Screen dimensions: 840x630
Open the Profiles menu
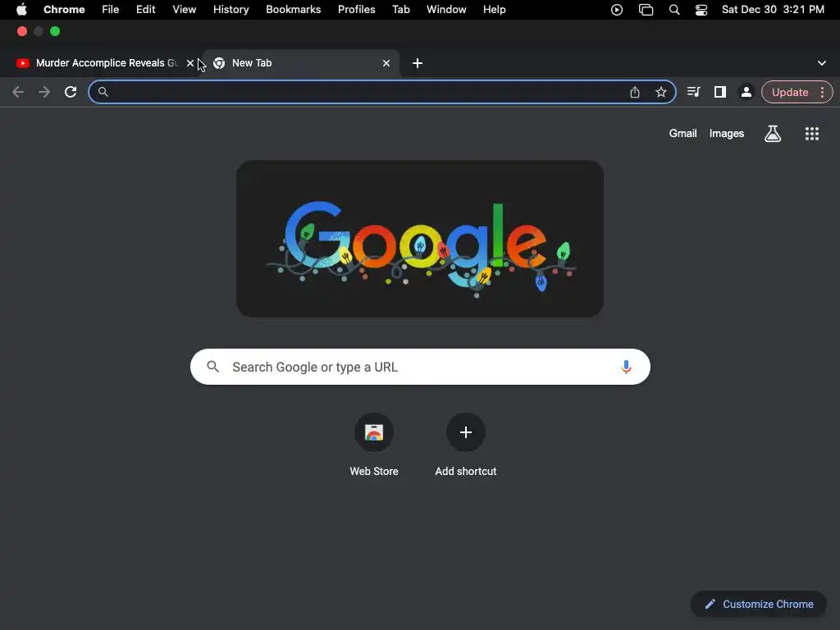[357, 10]
